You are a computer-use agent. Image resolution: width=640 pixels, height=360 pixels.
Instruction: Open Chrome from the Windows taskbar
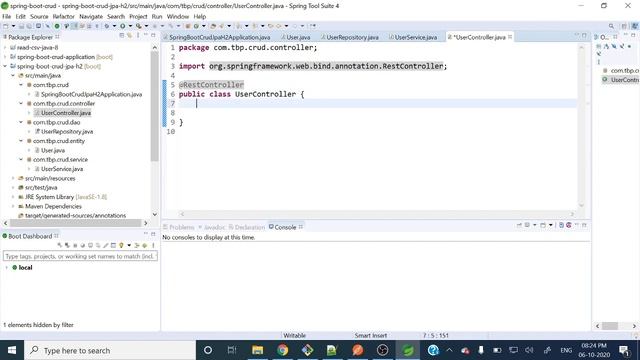point(282,350)
